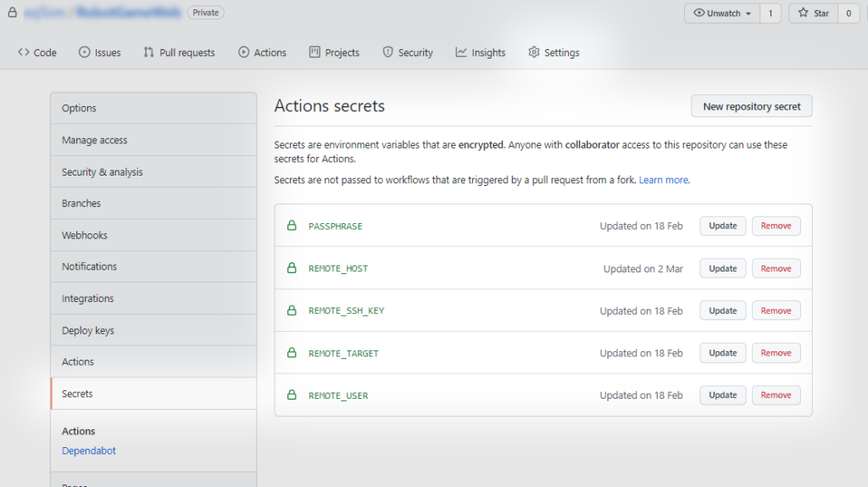Image resolution: width=868 pixels, height=487 pixels.
Task: Click the private repository lock icon in header
Action: pyautogui.click(x=12, y=14)
